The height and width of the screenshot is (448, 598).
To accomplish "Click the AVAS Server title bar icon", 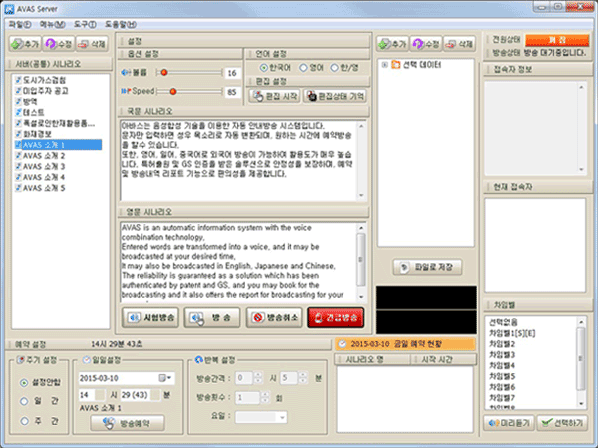I will 9,8.
